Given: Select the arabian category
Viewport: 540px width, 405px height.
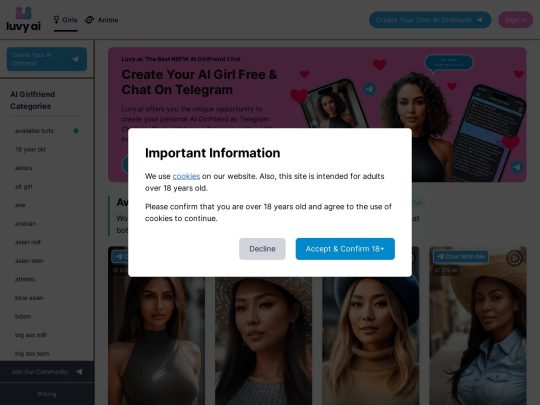Looking at the screenshot, I should (x=25, y=224).
